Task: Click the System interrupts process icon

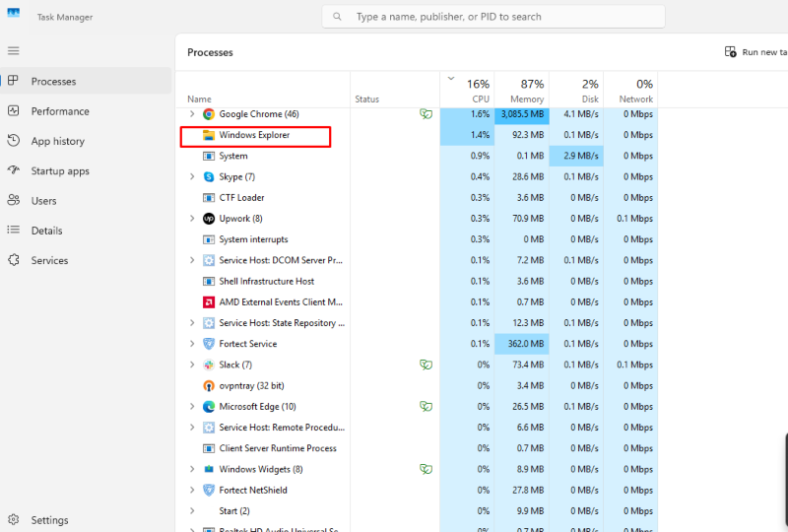Action: (x=209, y=239)
